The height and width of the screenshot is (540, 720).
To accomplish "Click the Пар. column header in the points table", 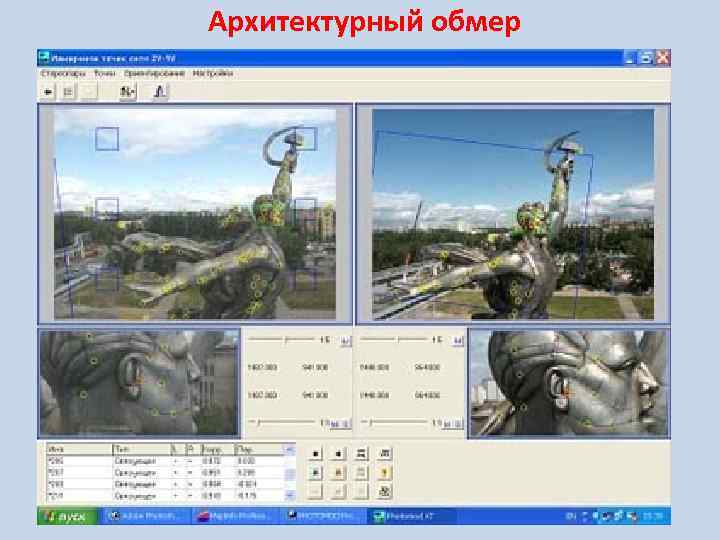I will pos(259,449).
